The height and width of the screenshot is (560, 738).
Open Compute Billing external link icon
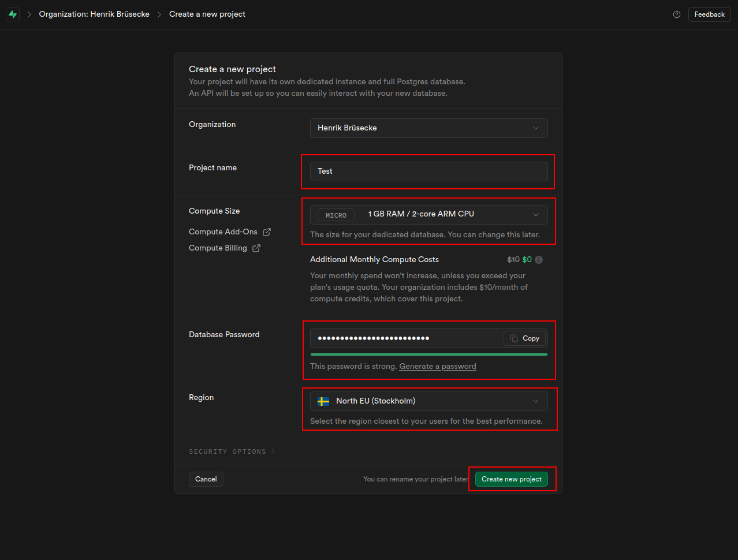[x=256, y=248]
